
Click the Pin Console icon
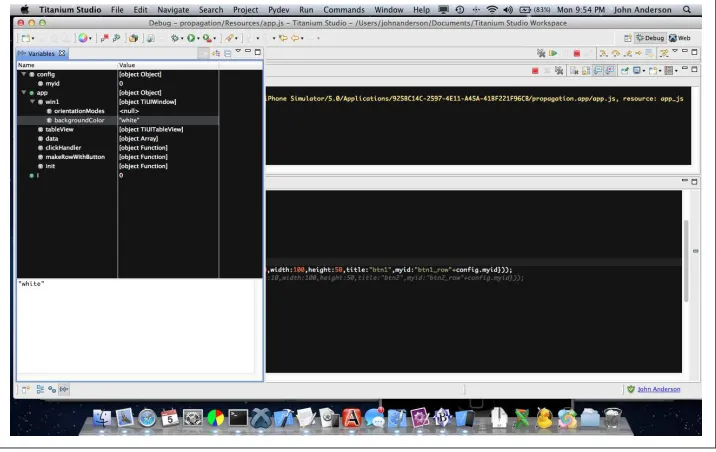(x=624, y=71)
